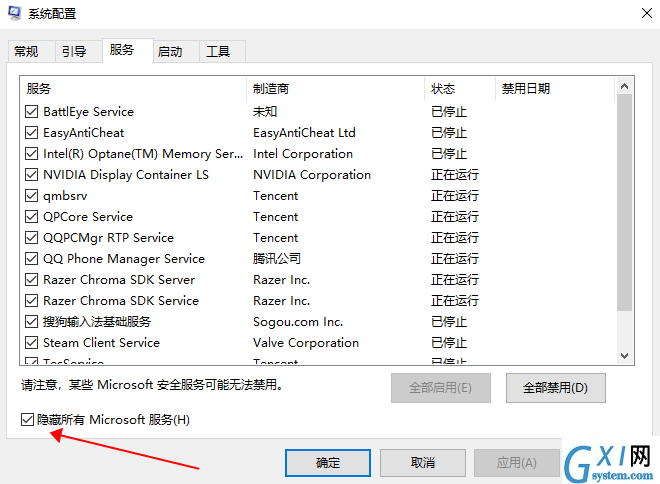Viewport: 660px width, 484px height.
Task: Select the NVIDIA Corporation manufacturer cell
Action: (x=312, y=175)
